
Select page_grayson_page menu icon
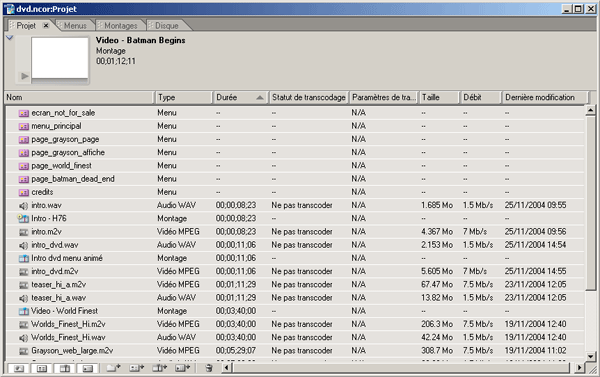pos(24,140)
